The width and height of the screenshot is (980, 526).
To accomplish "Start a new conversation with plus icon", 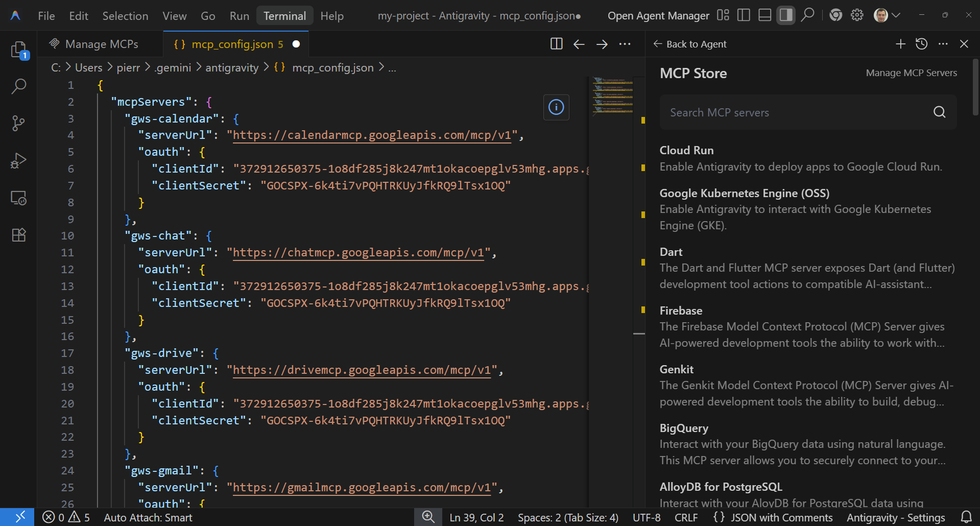I will (900, 44).
